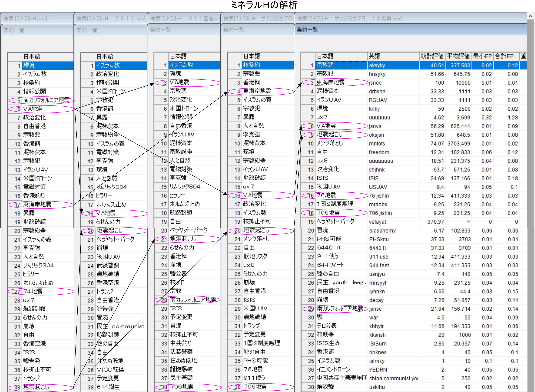Click the 南カリフォルニア地震 row in the first list
Viewport: 535px width, 392px height.
[x=46, y=100]
